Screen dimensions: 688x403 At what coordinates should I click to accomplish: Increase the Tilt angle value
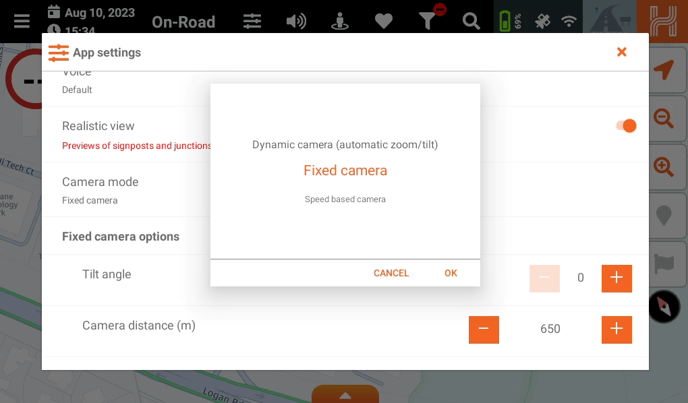click(x=616, y=278)
